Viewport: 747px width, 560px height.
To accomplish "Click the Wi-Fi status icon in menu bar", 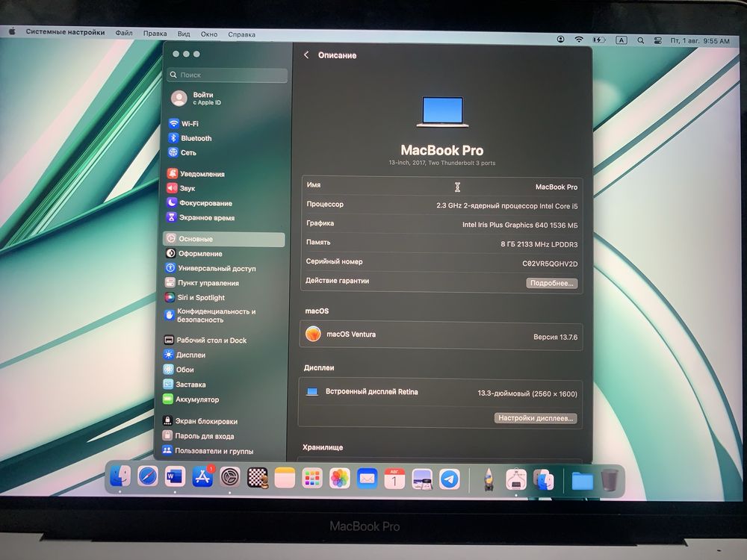I will pos(579,40).
